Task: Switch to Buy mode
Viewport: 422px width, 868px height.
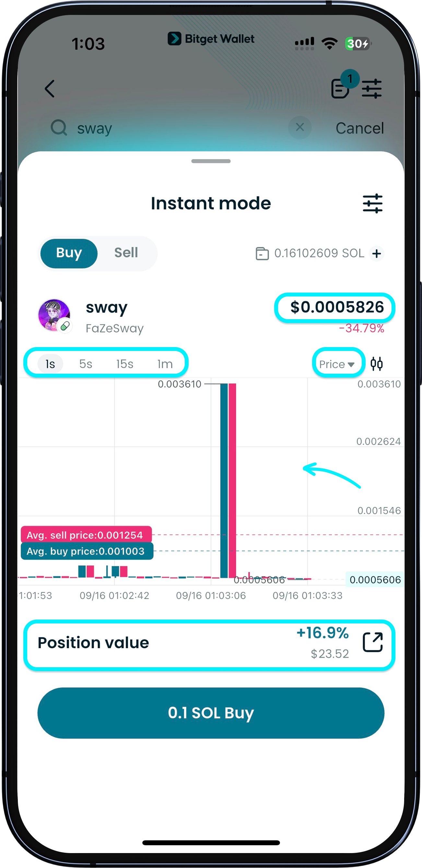Action: pos(69,253)
